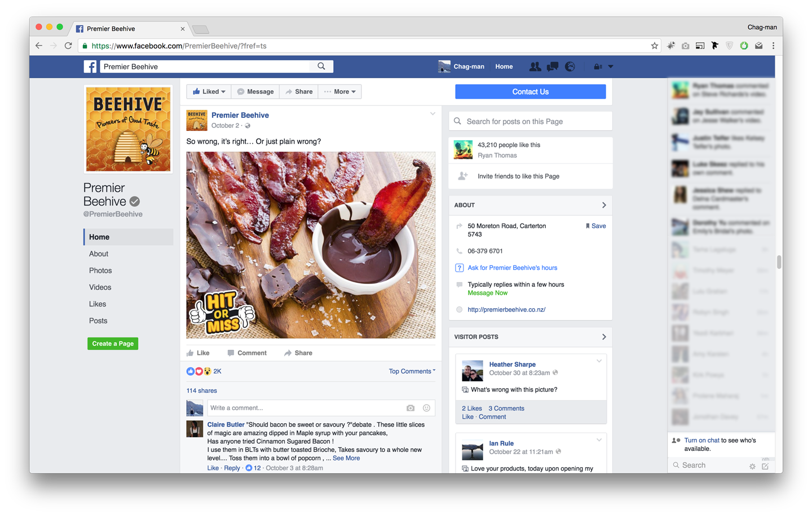Open the messages icon in top bar
This screenshot has height=515, width=812.
[553, 66]
